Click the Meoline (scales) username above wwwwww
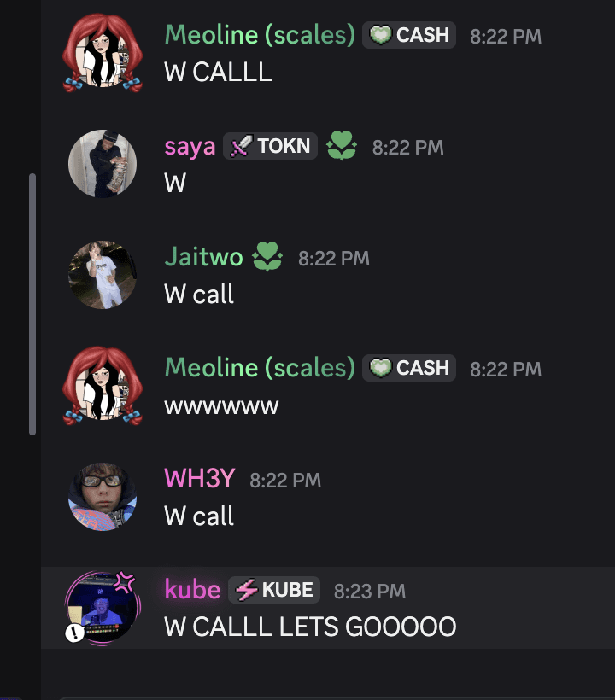This screenshot has height=700, width=615. [260, 368]
